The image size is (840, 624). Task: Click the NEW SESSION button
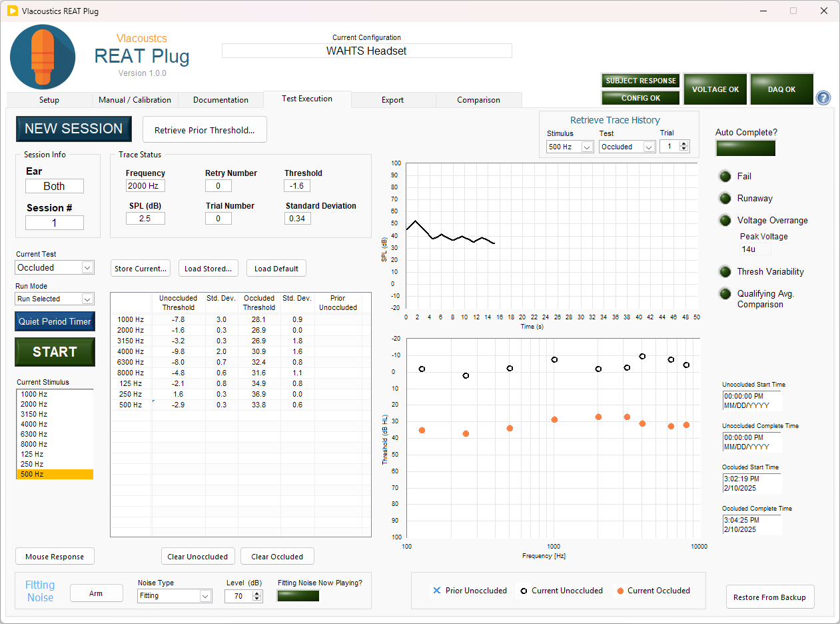click(x=74, y=129)
